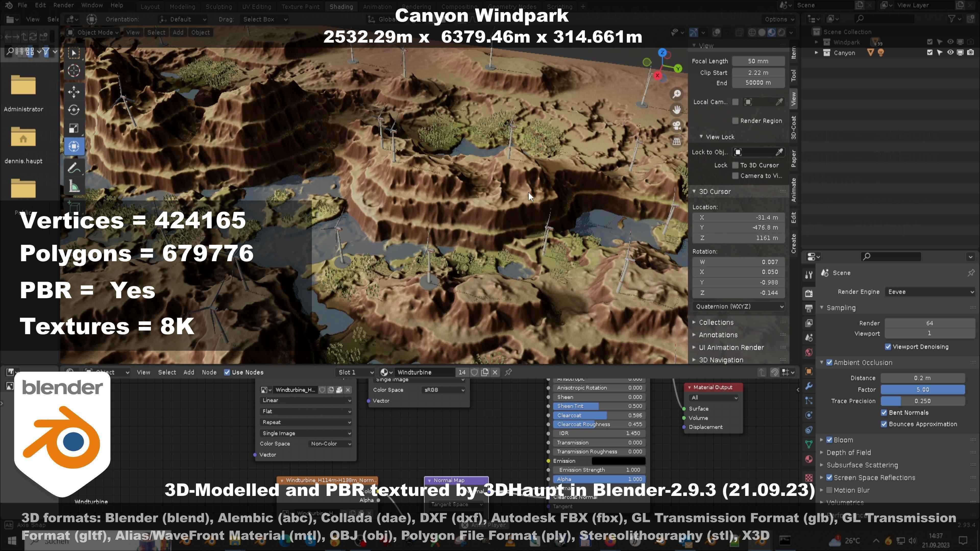Expand the Collections panel
This screenshot has width=980, height=551.
coord(716,322)
